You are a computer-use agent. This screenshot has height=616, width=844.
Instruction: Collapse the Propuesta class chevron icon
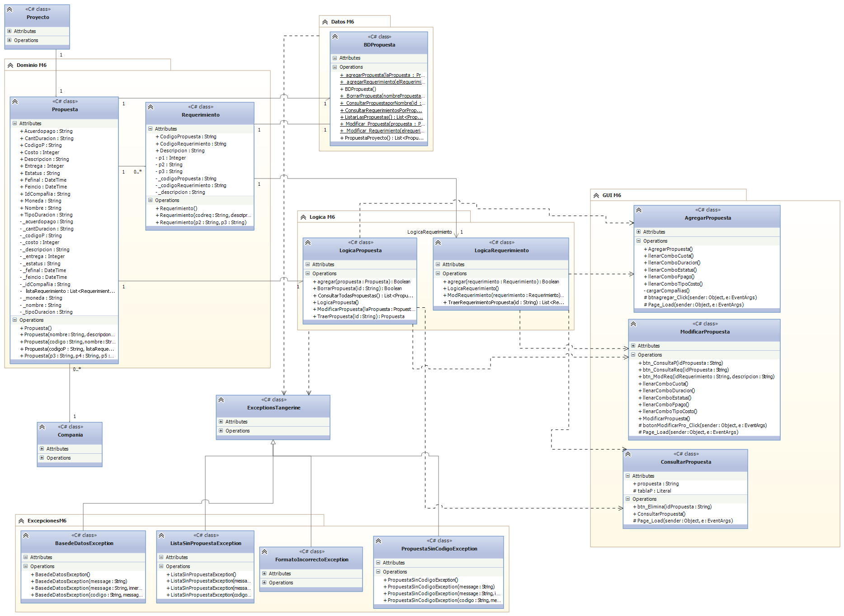point(15,102)
